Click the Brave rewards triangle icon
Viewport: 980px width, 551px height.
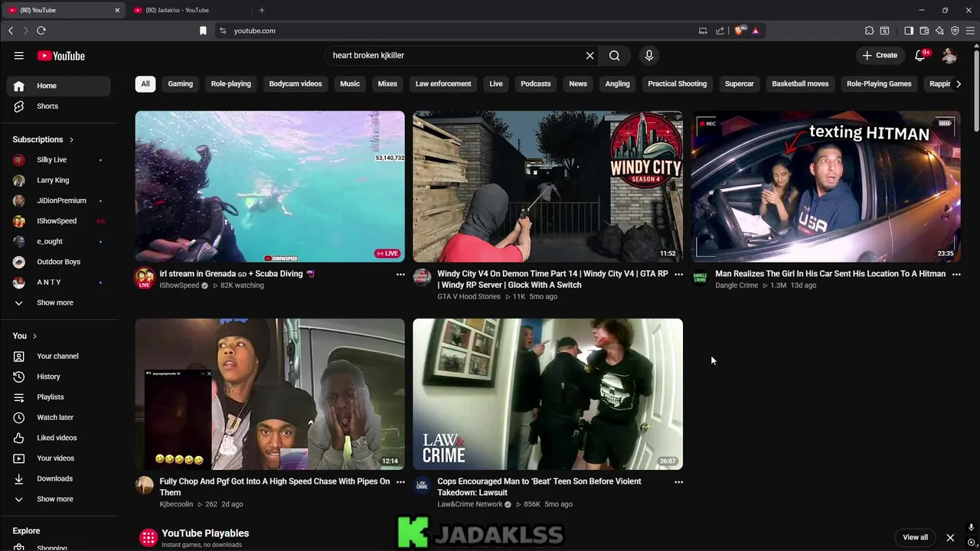coord(755,31)
